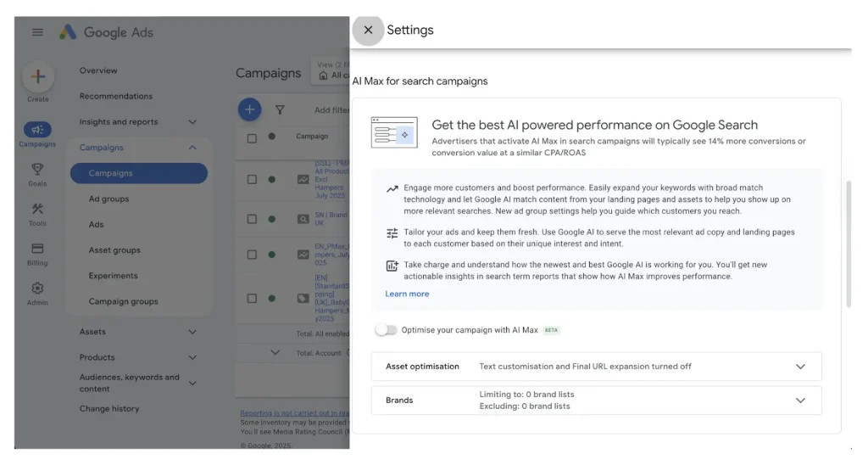This screenshot has width=868, height=465.
Task: Collapse the Campaigns nav section
Action: (192, 148)
